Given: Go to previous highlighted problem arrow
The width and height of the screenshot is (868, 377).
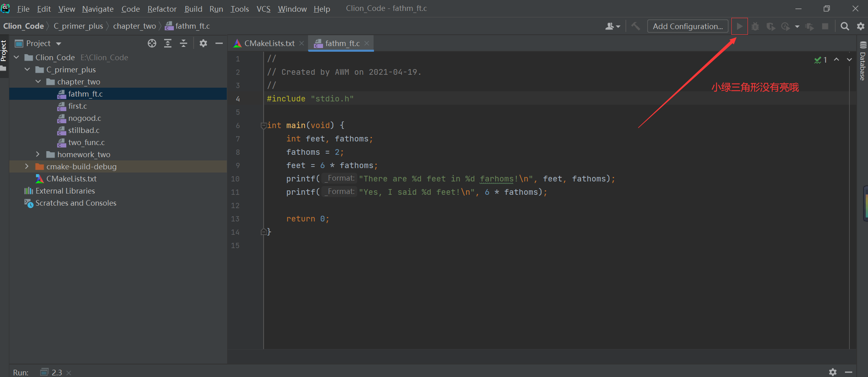Looking at the screenshot, I should (x=836, y=59).
